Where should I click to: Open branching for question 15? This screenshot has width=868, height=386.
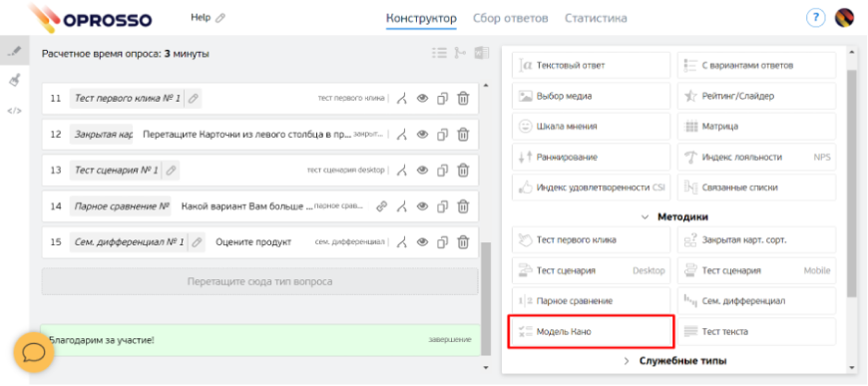click(403, 242)
